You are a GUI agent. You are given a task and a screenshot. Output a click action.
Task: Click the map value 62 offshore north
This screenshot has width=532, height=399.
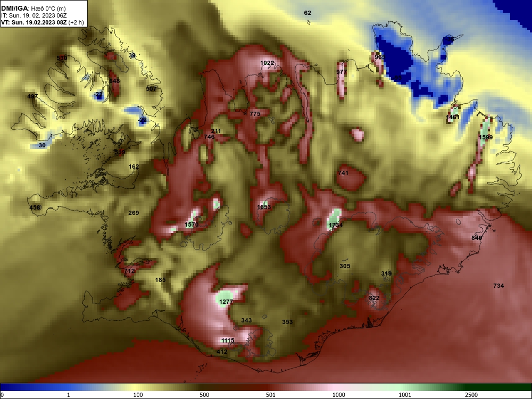pos(307,13)
